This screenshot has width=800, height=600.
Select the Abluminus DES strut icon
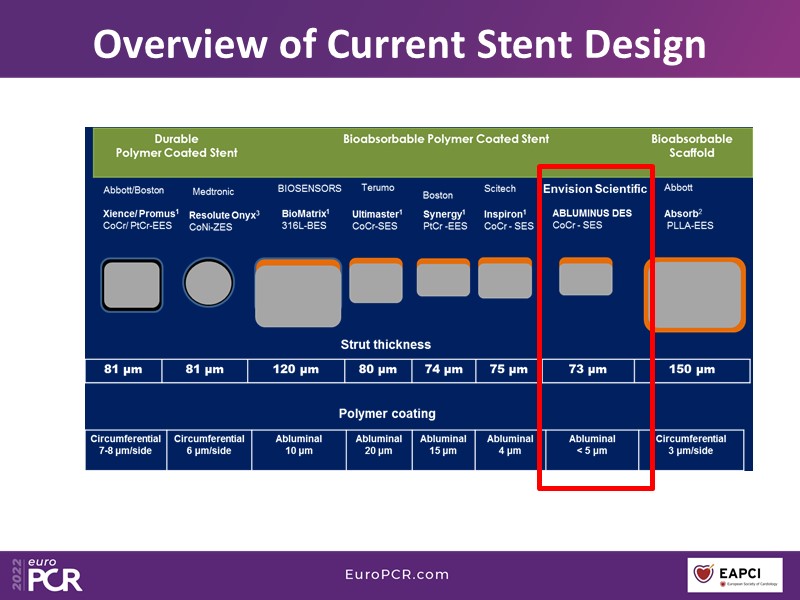pyautogui.click(x=585, y=276)
